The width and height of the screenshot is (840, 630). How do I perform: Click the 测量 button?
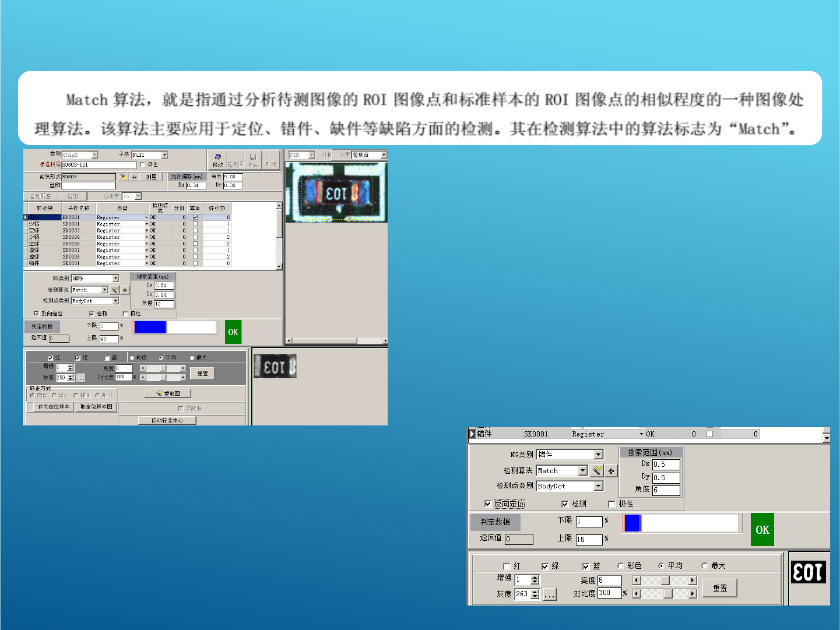coord(152,177)
